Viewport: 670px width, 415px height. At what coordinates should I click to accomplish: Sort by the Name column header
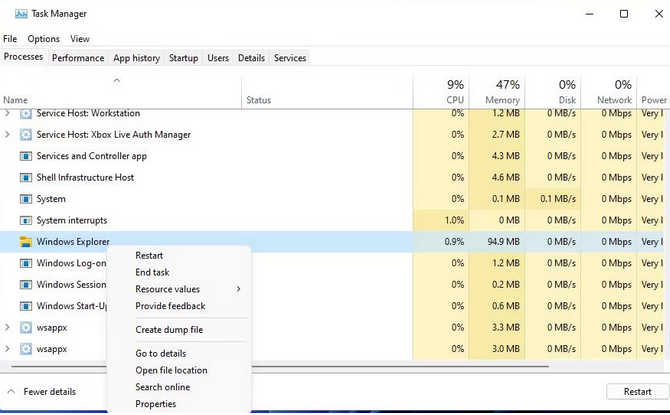[15, 100]
